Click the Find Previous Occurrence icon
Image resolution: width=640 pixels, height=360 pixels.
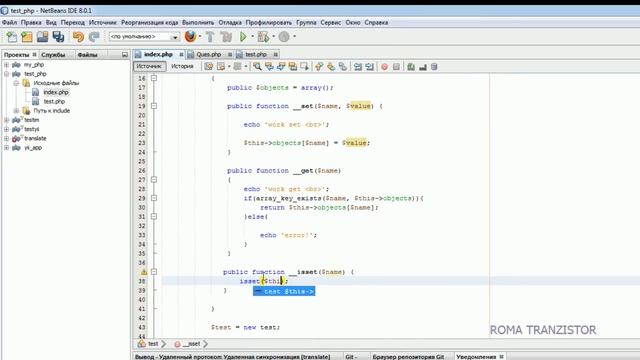(x=269, y=67)
